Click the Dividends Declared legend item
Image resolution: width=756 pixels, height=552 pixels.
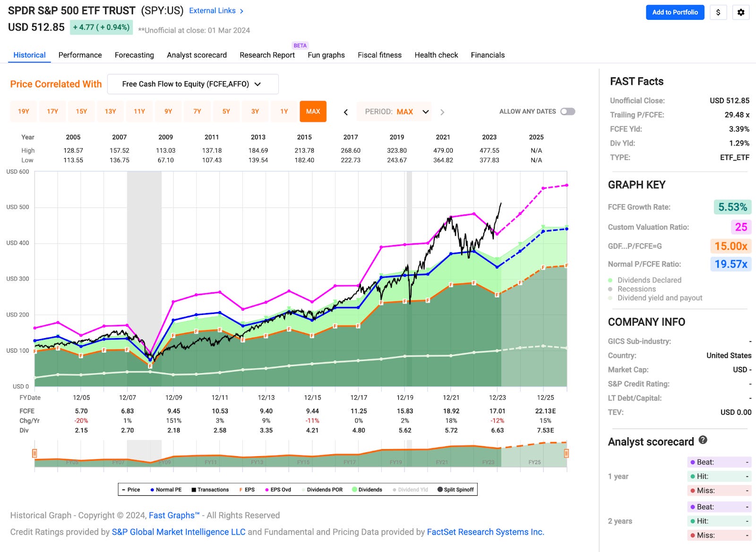(645, 280)
